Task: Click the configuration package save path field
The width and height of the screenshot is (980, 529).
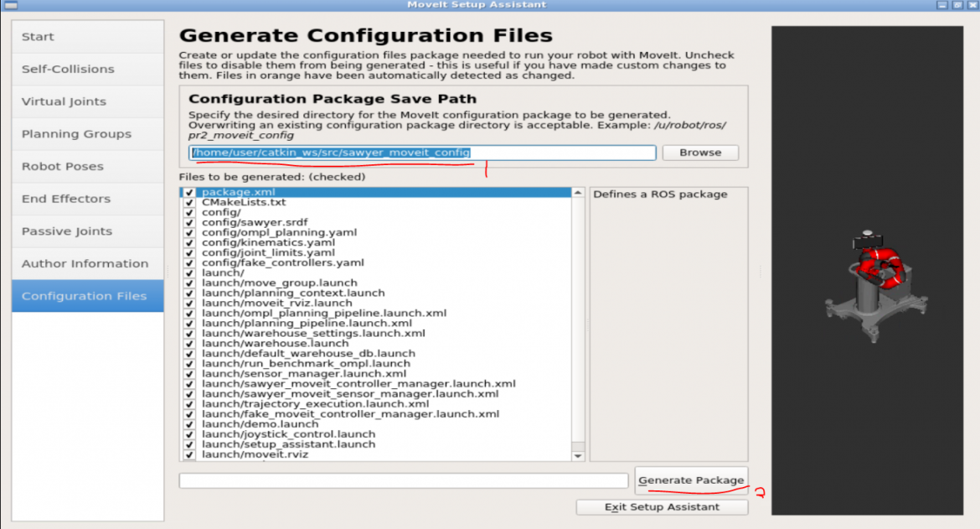Action: coord(422,153)
